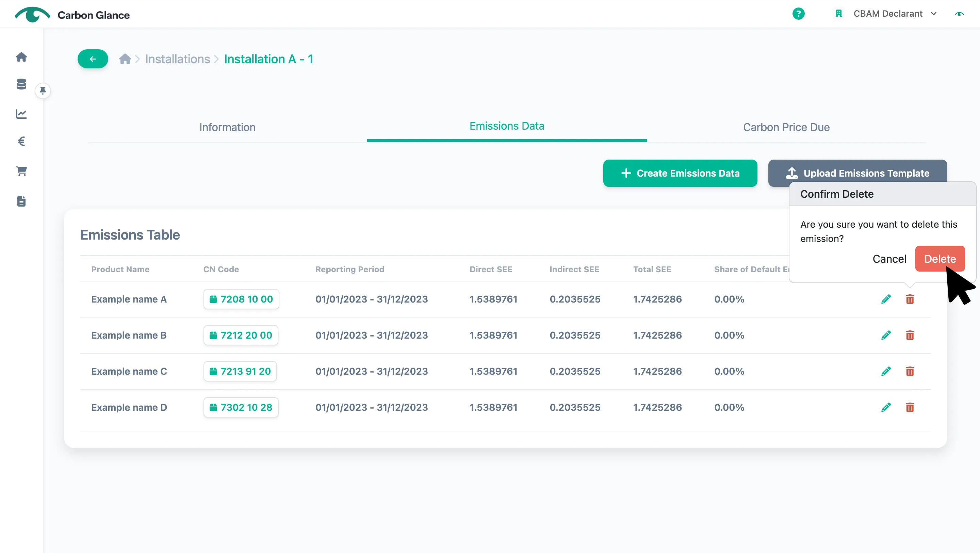
Task: Click CN code tag 7302 10 28
Action: (x=241, y=408)
